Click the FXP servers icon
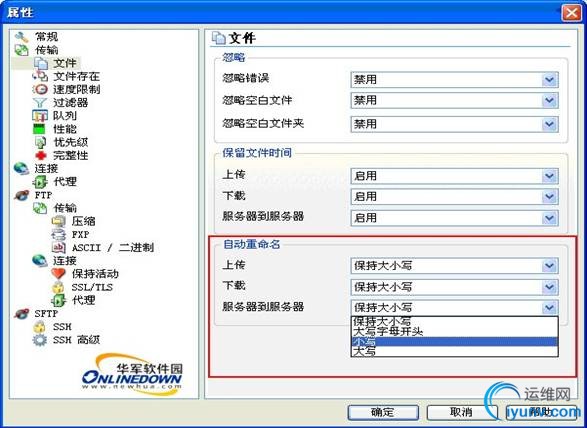The image size is (587, 428). 58,234
